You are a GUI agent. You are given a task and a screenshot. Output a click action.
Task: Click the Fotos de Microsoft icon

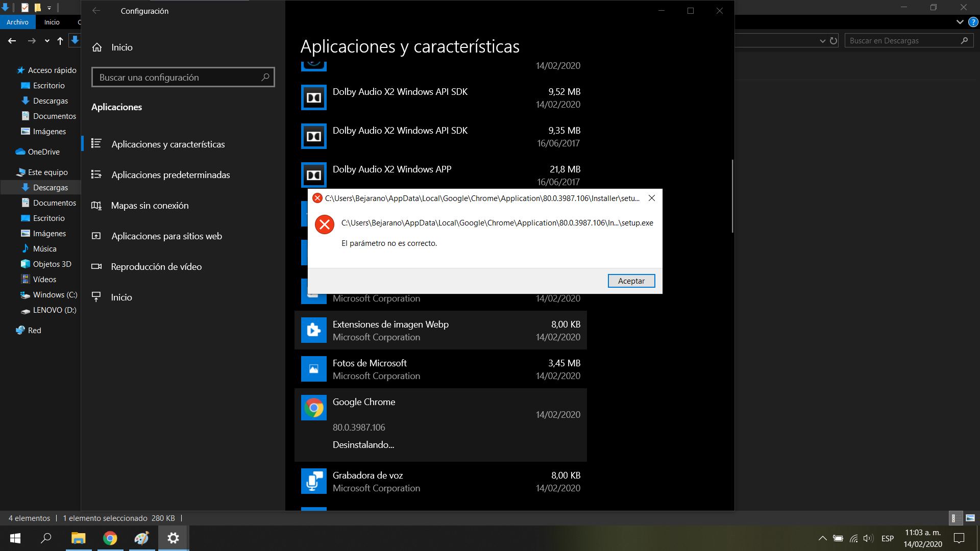[313, 369]
